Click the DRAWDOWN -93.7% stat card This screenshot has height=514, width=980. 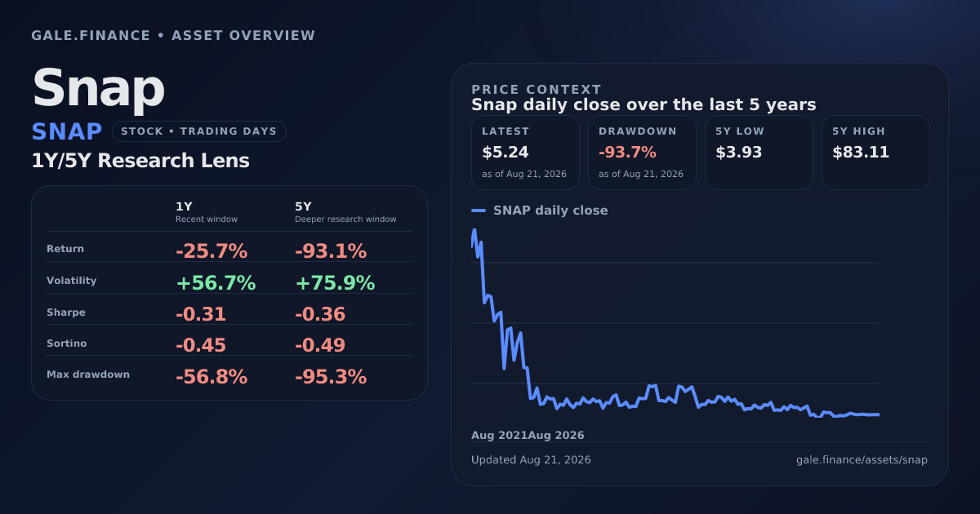coord(642,153)
